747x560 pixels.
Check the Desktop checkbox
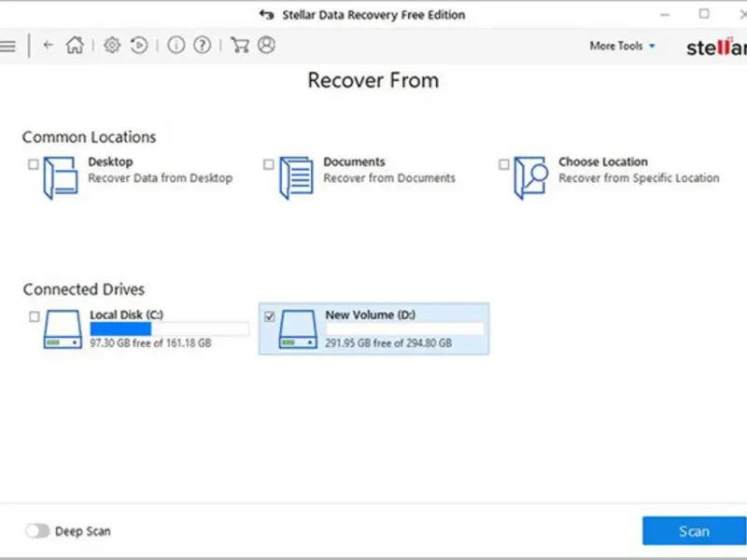click(34, 165)
